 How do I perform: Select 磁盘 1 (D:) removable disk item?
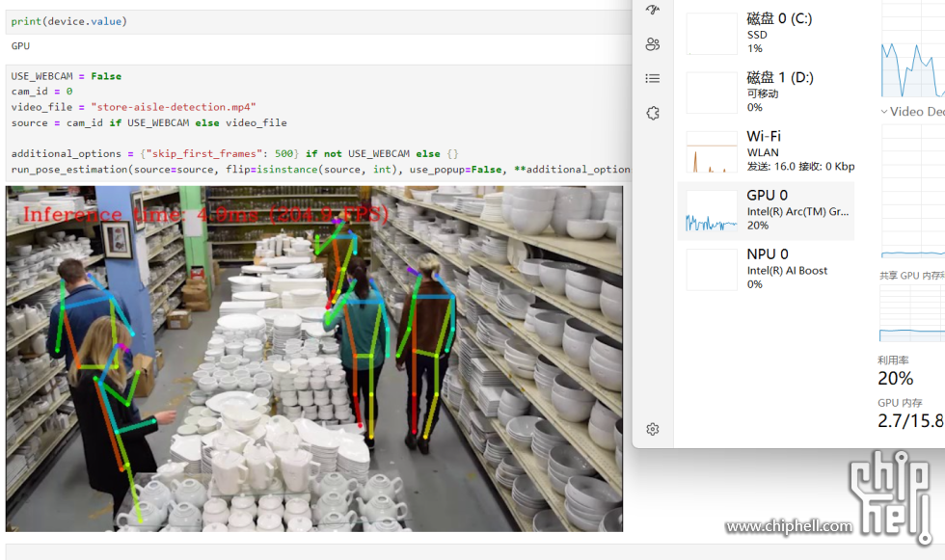tap(766, 93)
